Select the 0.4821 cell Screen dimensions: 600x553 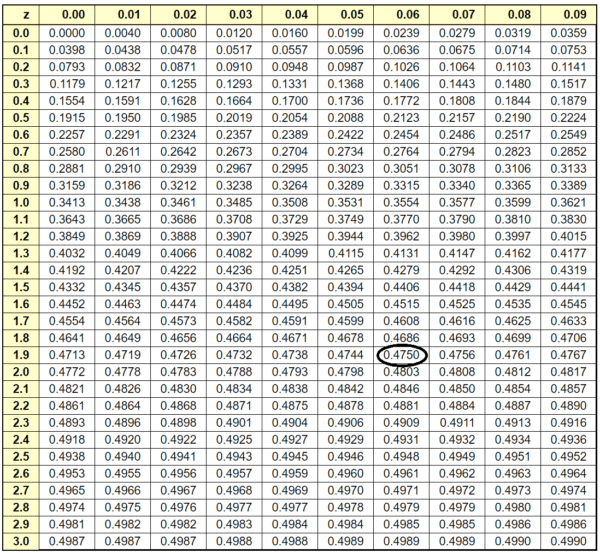(x=67, y=389)
